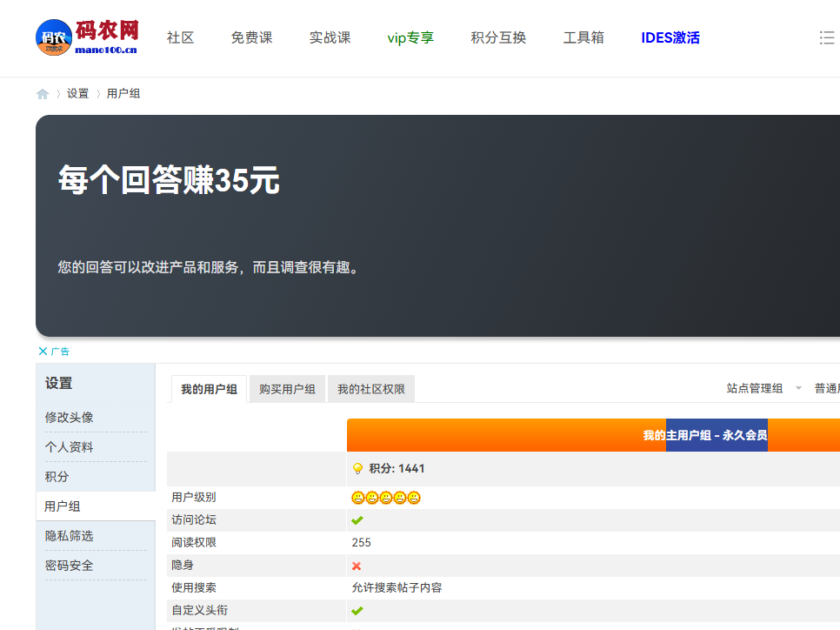Click the user level smiley icons

click(386, 498)
